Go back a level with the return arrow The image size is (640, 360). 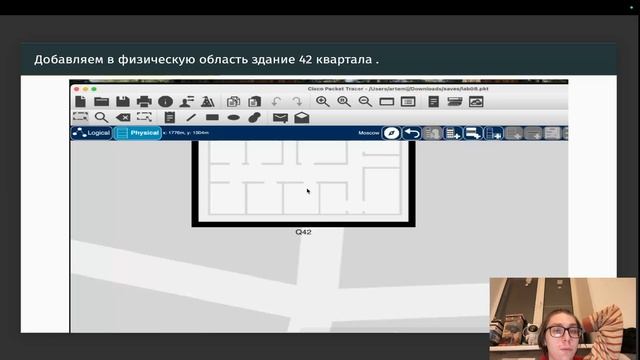(x=412, y=133)
